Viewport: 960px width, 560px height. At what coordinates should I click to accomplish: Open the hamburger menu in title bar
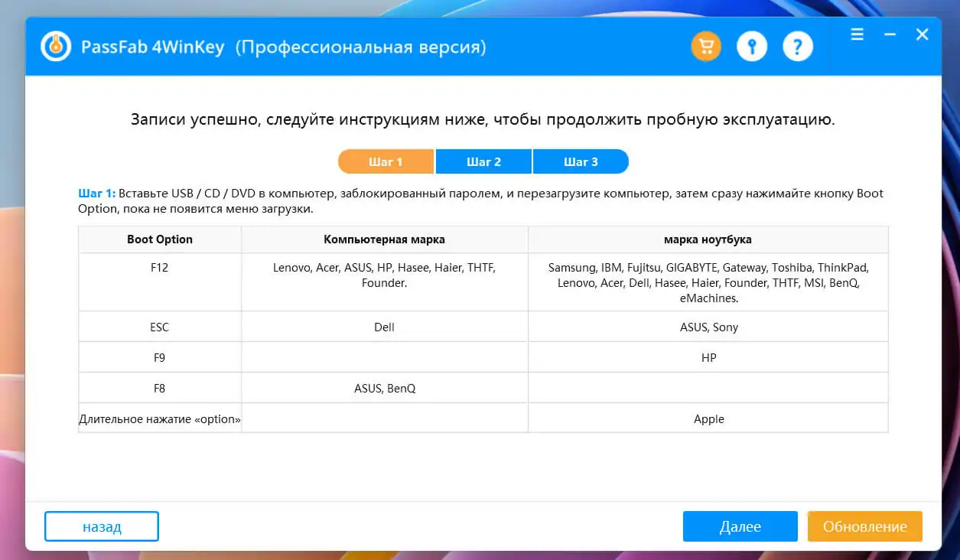[x=857, y=34]
